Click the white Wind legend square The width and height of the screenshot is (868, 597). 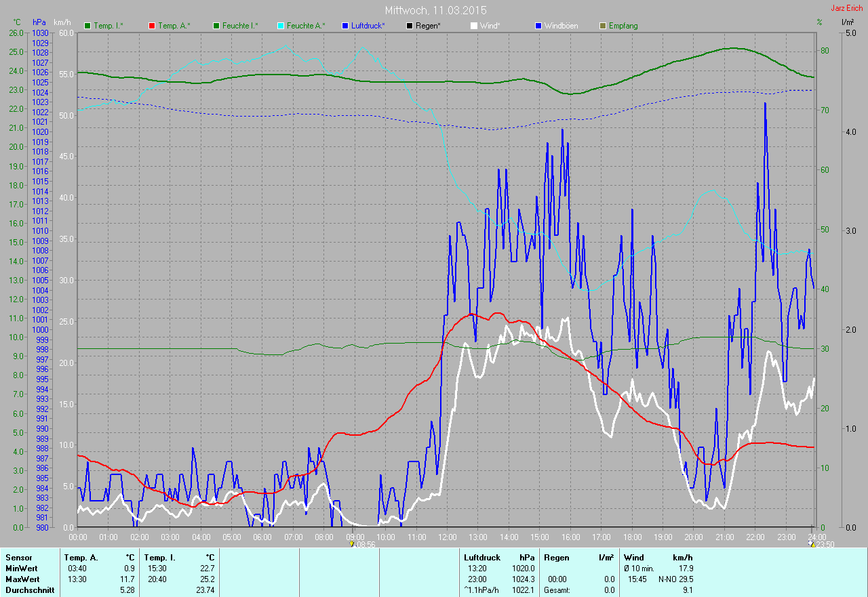coord(474,26)
